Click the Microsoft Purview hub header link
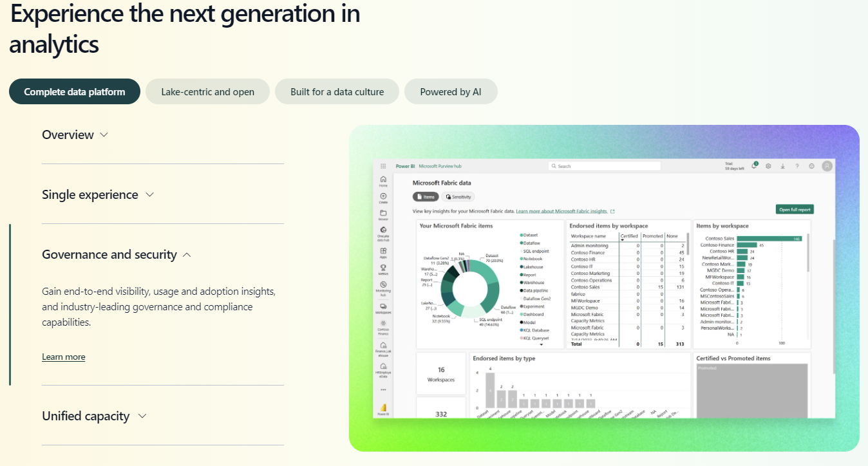This screenshot has height=466, width=868. [440, 166]
